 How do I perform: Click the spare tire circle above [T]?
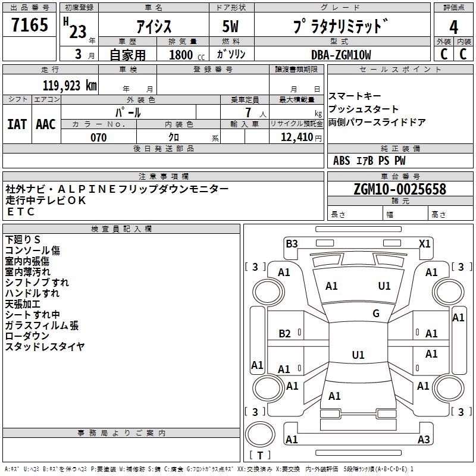(260, 434)
